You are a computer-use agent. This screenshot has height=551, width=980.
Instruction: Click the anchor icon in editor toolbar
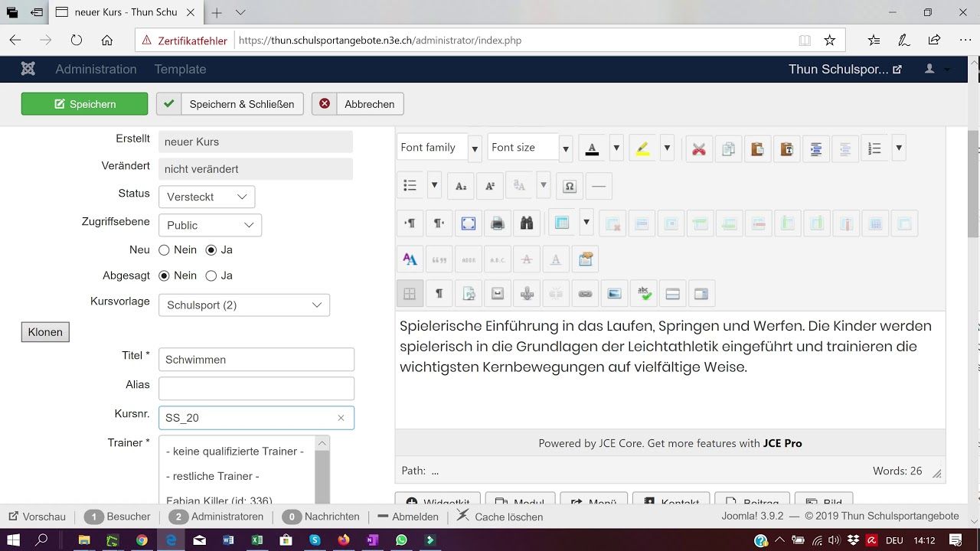tap(526, 293)
